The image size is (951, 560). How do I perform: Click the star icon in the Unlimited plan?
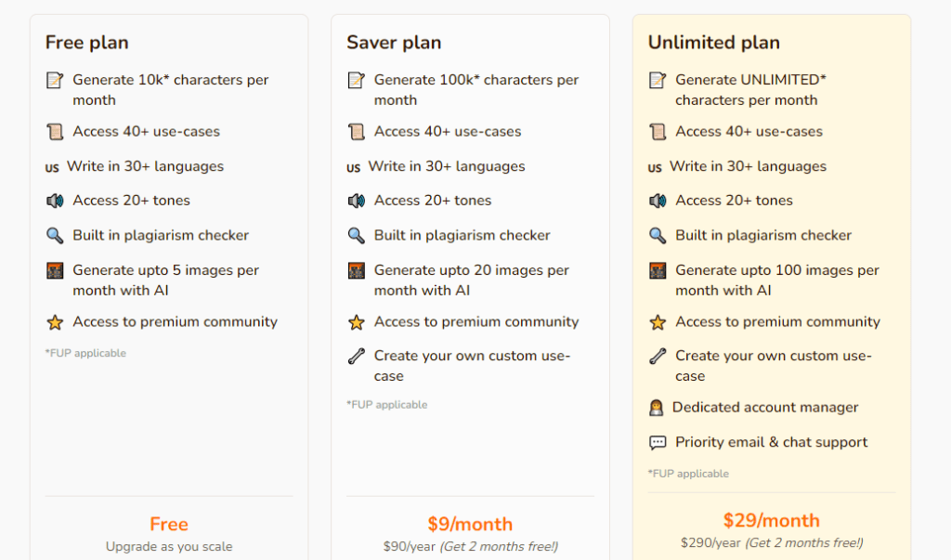tap(658, 322)
